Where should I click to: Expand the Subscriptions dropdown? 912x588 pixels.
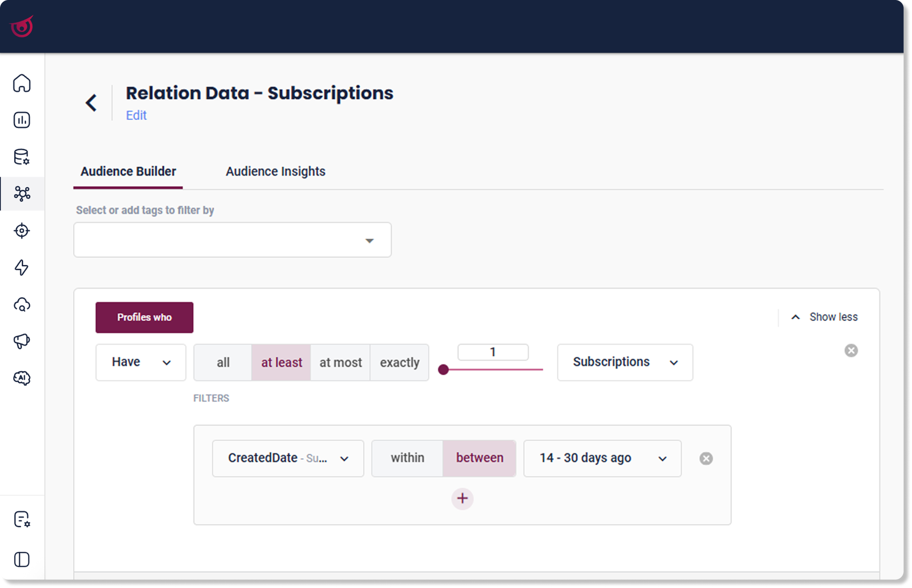625,362
